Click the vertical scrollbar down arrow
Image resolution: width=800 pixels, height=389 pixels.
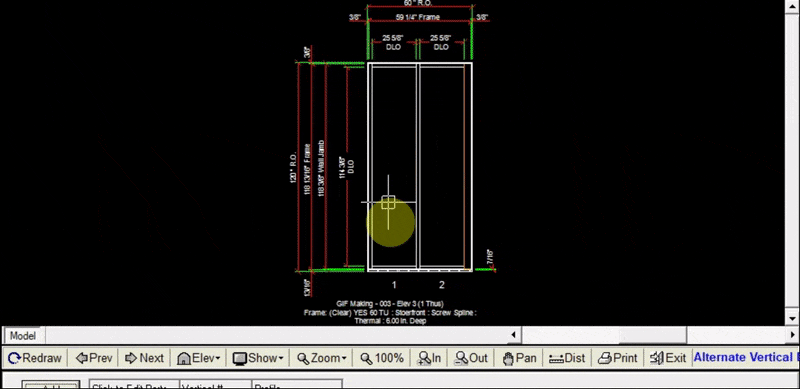click(793, 319)
